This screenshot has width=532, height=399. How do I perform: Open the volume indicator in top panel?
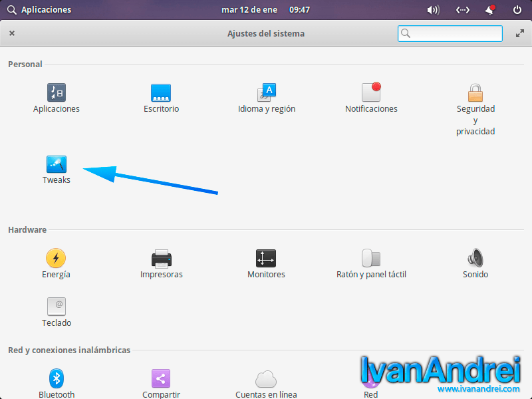click(x=434, y=10)
